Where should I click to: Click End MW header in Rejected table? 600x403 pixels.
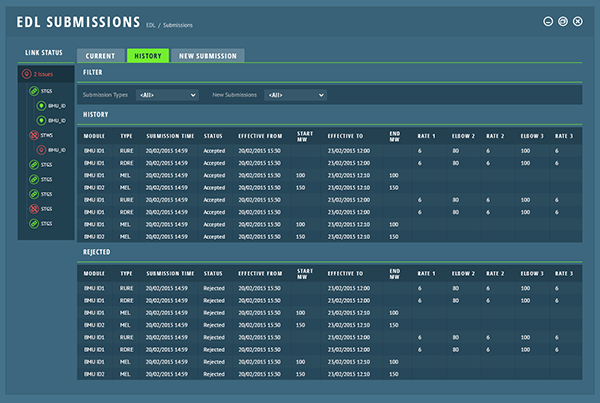tap(395, 274)
